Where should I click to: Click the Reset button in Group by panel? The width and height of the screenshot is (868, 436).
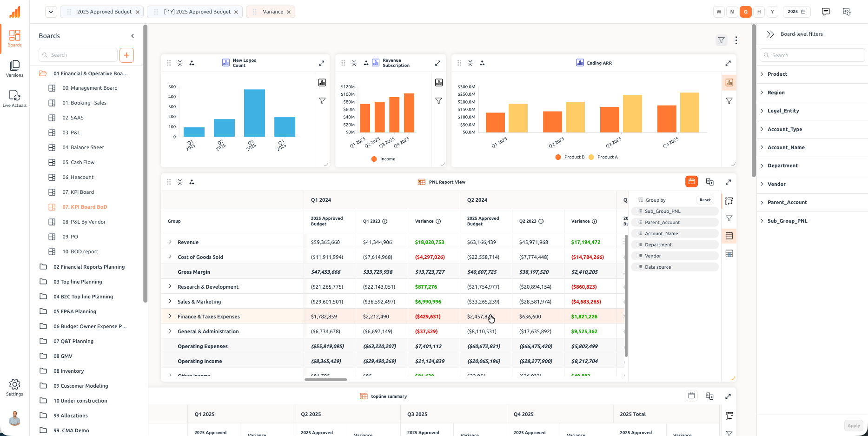[705, 200]
